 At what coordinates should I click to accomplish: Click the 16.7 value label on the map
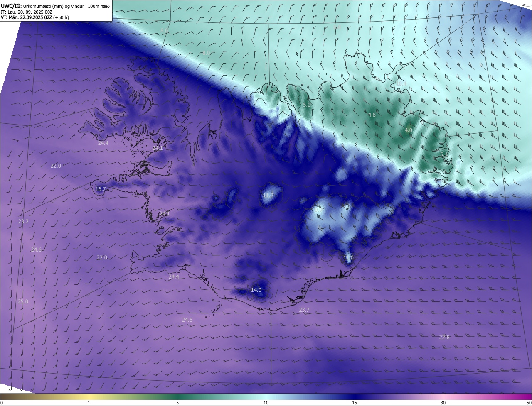101,189
